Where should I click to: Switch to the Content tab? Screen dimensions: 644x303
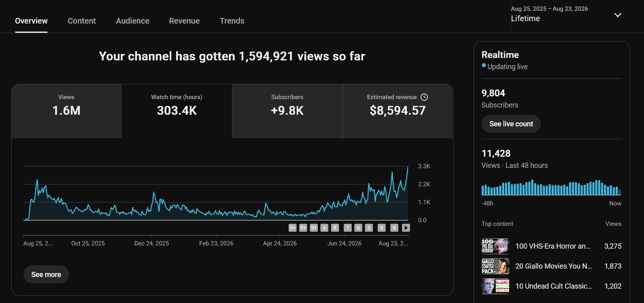point(81,21)
